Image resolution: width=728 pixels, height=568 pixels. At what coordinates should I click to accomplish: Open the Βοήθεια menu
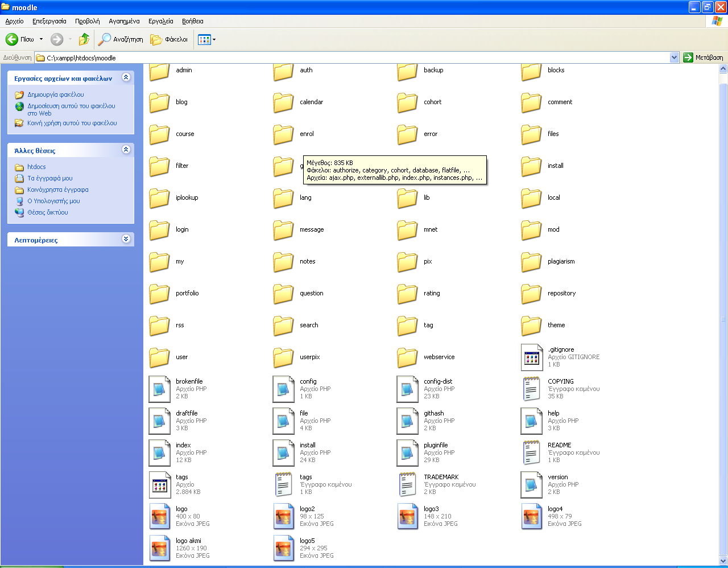tap(193, 21)
